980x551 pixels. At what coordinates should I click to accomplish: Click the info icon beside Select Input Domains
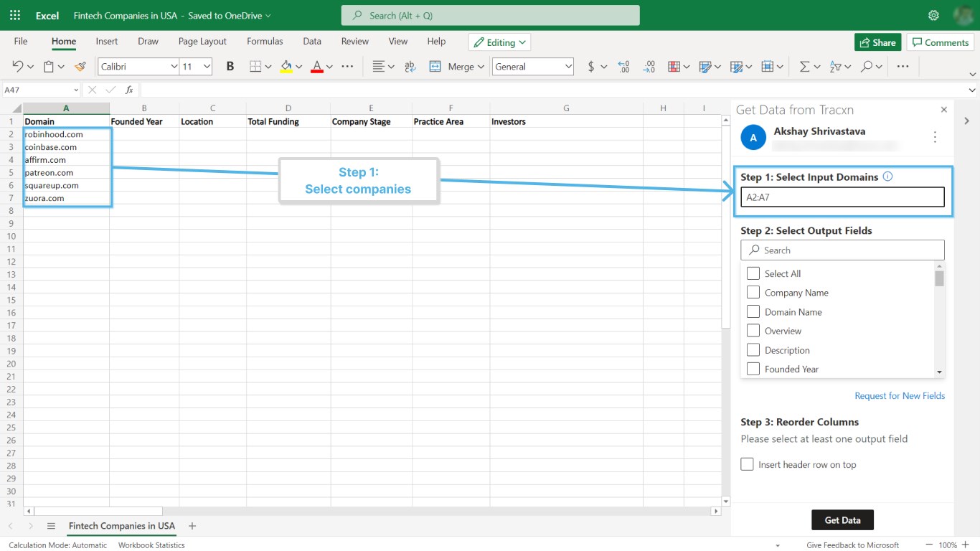tap(887, 176)
